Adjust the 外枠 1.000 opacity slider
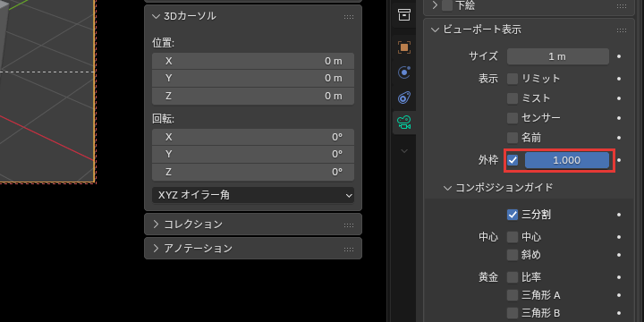Viewport: 644px width, 322px height. (567, 160)
